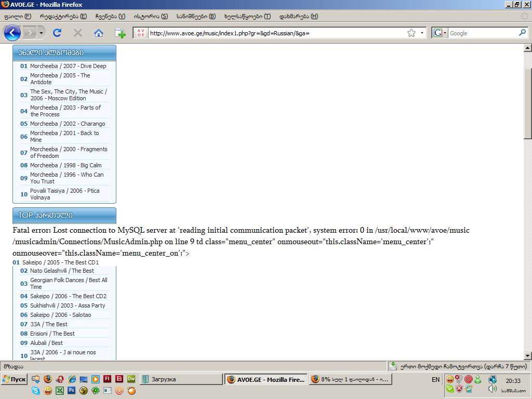
Task: Open the ჩვენება (V) menu
Action: [x=110, y=16]
